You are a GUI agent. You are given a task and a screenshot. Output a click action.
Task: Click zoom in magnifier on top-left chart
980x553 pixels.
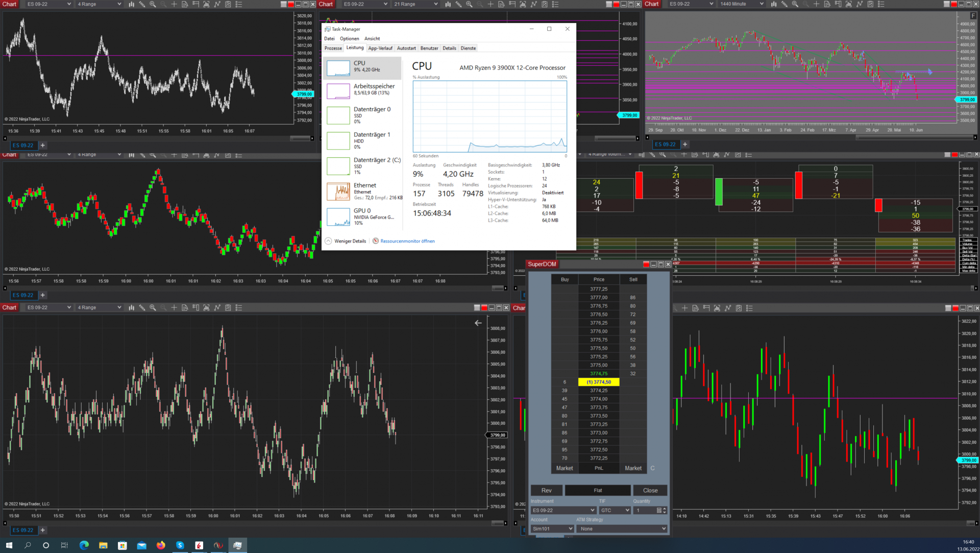[x=153, y=4]
